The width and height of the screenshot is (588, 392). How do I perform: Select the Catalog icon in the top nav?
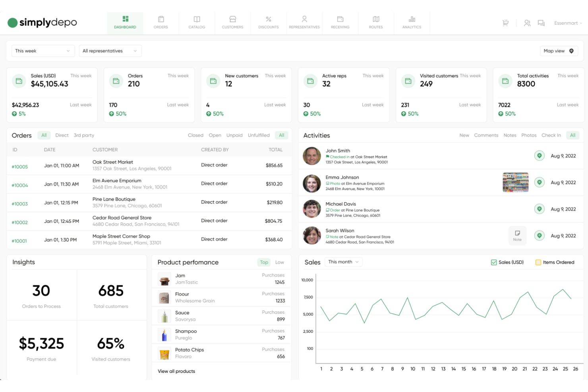(197, 23)
